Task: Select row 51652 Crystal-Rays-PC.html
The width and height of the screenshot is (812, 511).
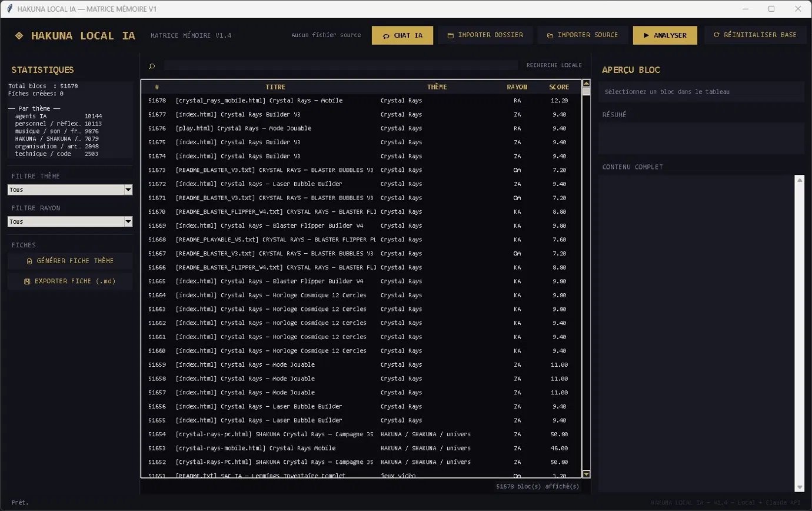Action: click(x=361, y=462)
